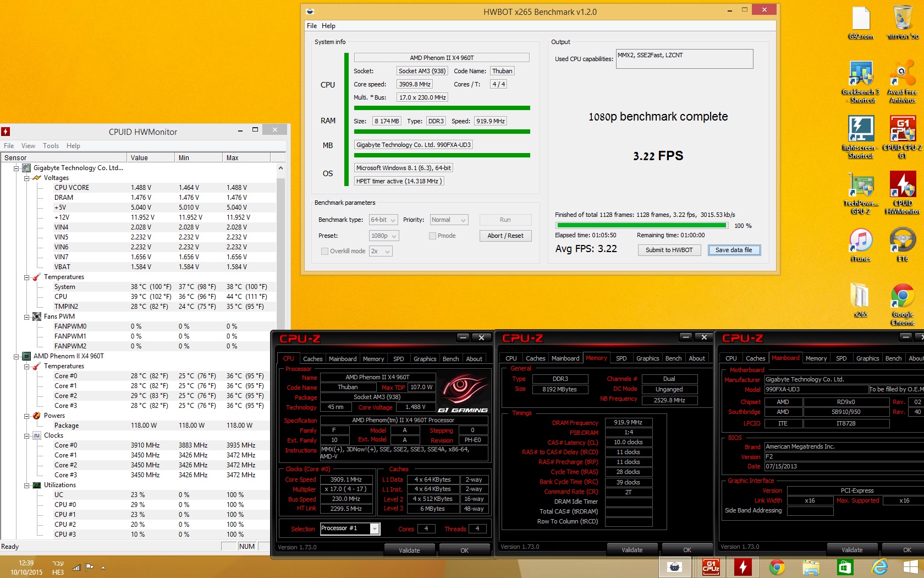This screenshot has height=578, width=924.
Task: Open the Preset 1080p dropdown
Action: 384,236
